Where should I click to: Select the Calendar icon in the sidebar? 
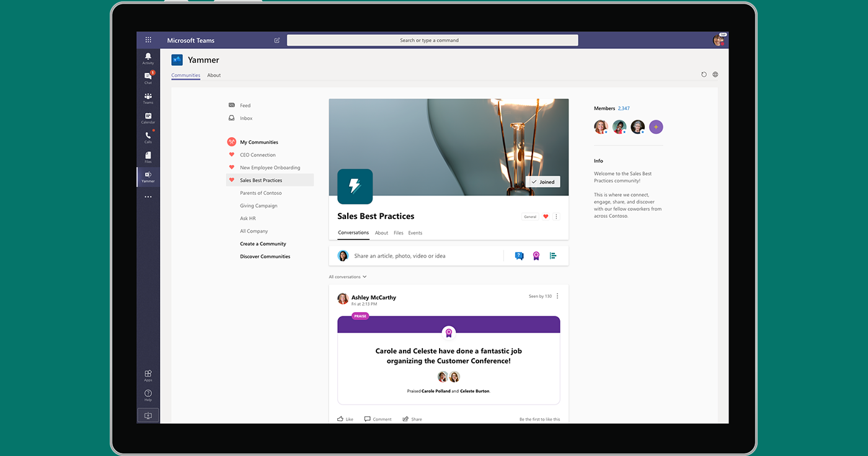pyautogui.click(x=148, y=117)
